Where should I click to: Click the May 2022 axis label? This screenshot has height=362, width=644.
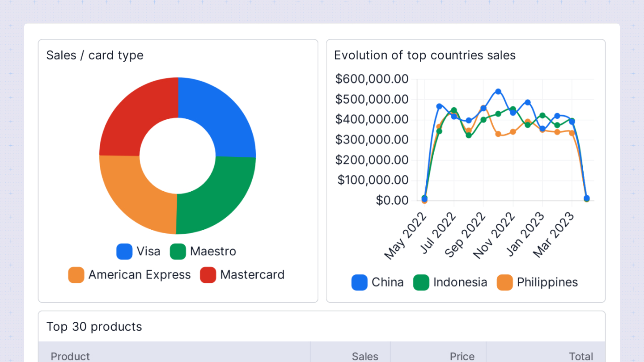click(406, 236)
